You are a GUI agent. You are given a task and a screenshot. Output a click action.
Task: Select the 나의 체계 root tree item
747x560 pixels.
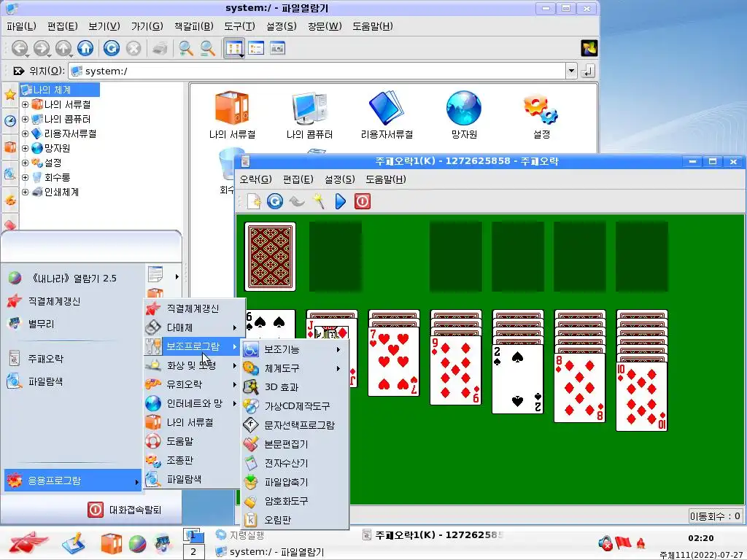60,90
